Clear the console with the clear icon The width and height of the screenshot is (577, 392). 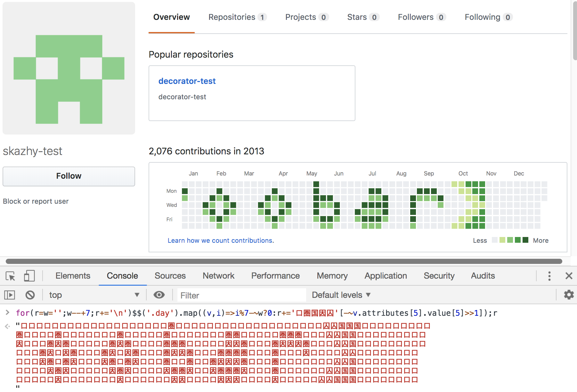(30, 295)
